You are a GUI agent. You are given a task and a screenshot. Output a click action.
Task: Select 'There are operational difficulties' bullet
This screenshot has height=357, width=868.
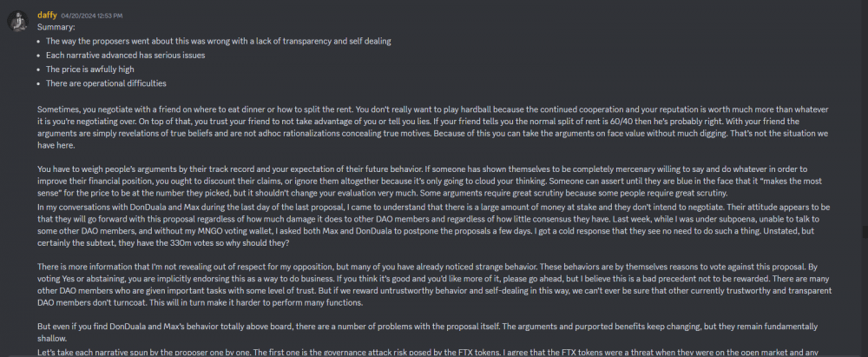point(106,83)
